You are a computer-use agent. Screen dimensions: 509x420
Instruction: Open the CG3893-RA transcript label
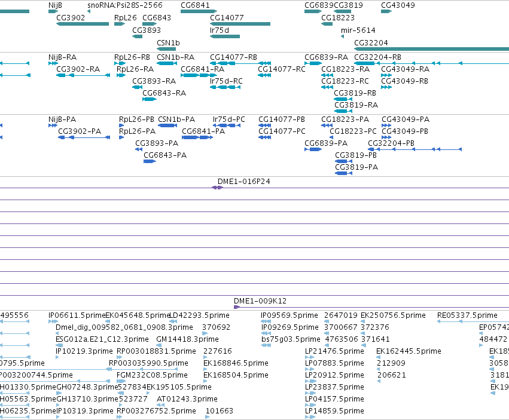[x=154, y=81]
